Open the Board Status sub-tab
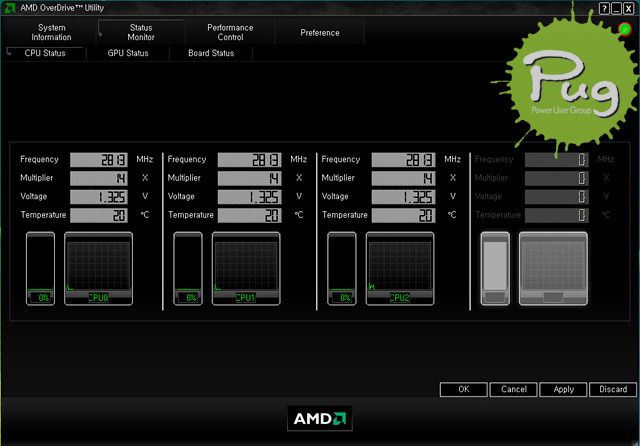 pyautogui.click(x=211, y=53)
